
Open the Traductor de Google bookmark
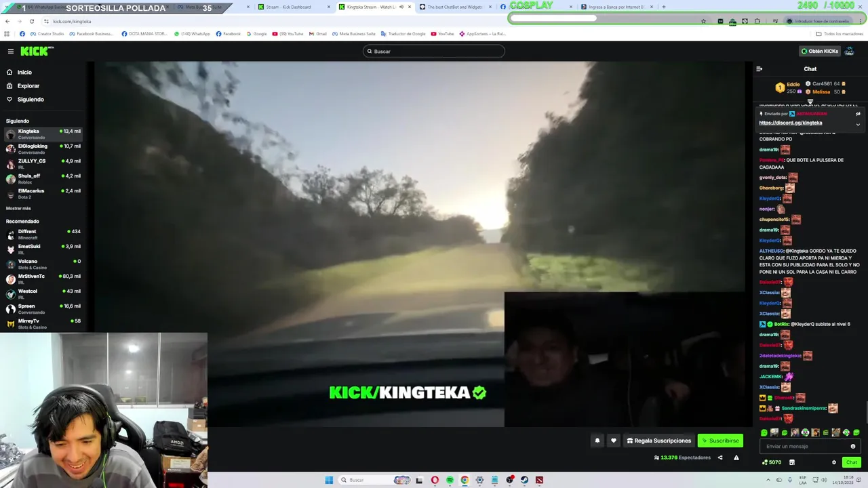(x=403, y=34)
